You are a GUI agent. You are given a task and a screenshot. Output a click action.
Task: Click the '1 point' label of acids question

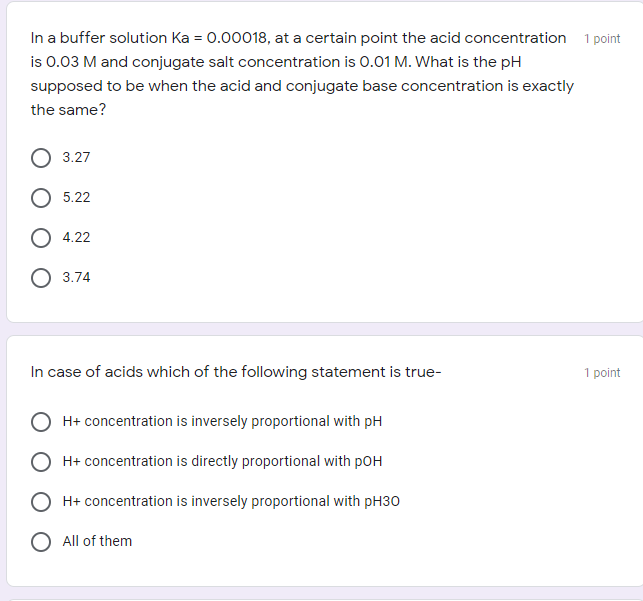602,373
